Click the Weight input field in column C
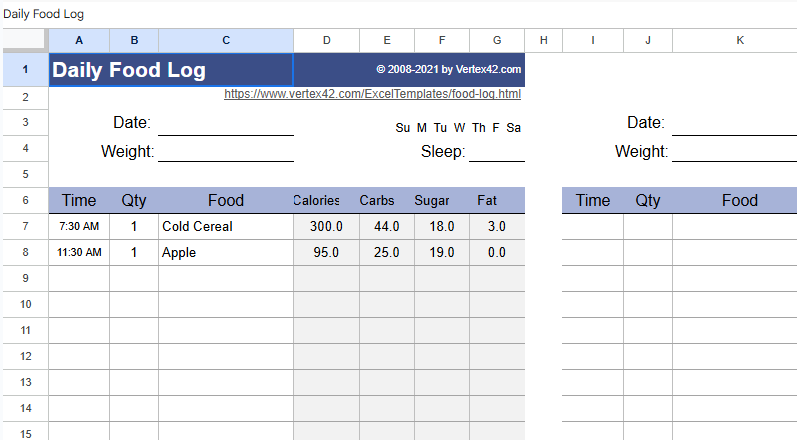797x440 pixels. point(226,151)
